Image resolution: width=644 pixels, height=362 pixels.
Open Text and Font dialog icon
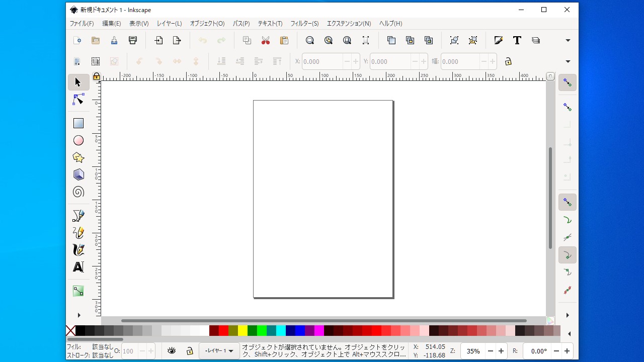(517, 40)
